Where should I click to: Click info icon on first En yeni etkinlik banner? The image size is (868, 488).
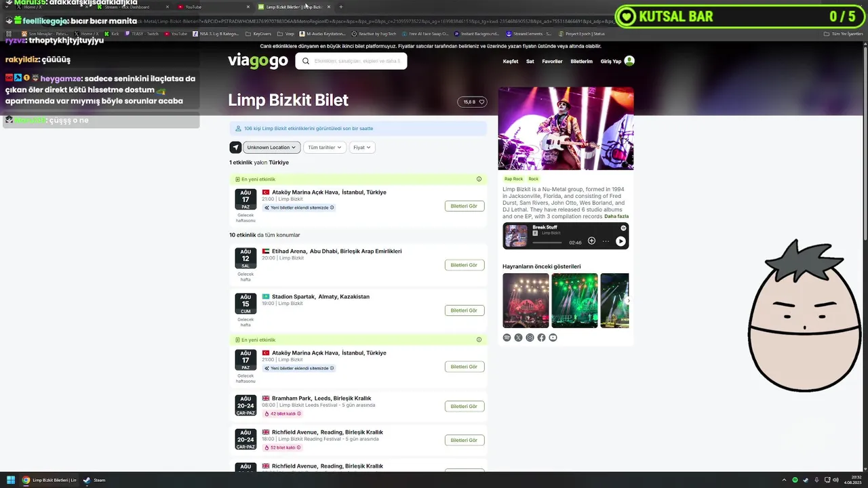[x=479, y=179]
